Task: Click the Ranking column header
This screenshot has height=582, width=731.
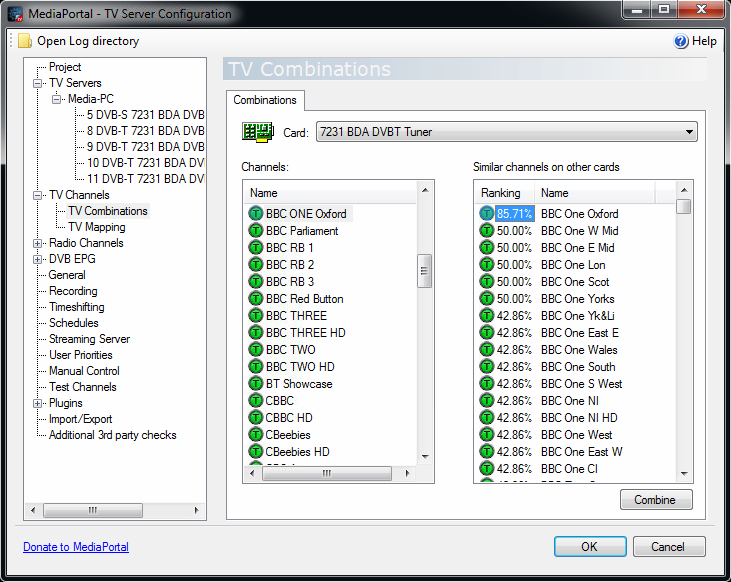Action: 504,193
